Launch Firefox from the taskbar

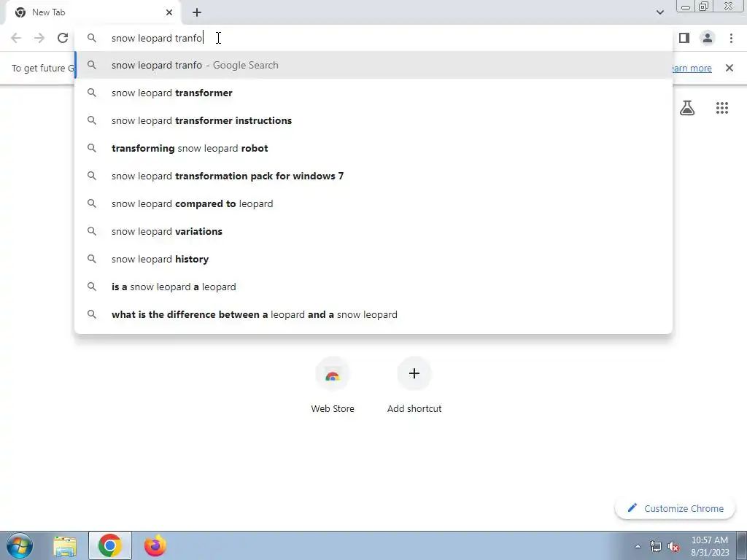pos(155,545)
